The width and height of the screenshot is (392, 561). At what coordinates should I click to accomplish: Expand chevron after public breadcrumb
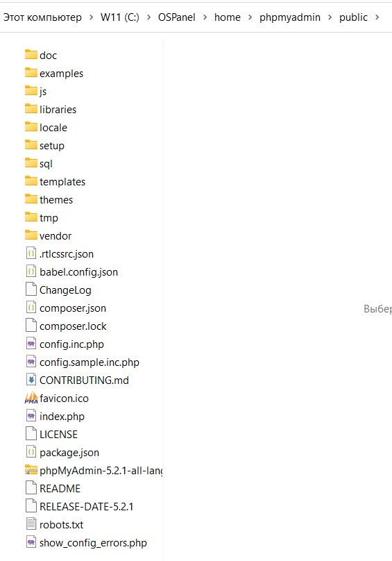pos(377,17)
